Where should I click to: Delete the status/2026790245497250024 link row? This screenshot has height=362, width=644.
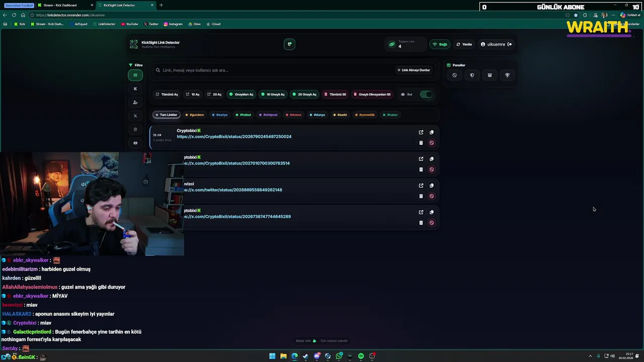point(421,143)
